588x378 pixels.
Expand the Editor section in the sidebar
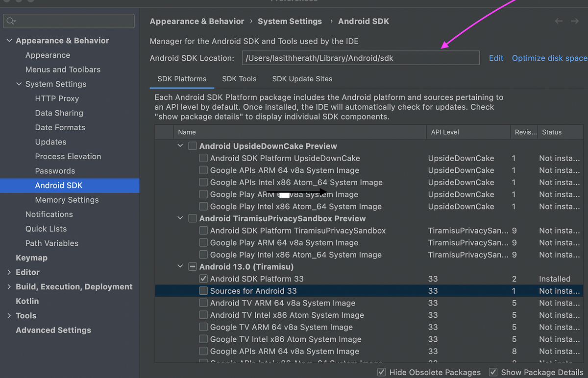(9, 272)
